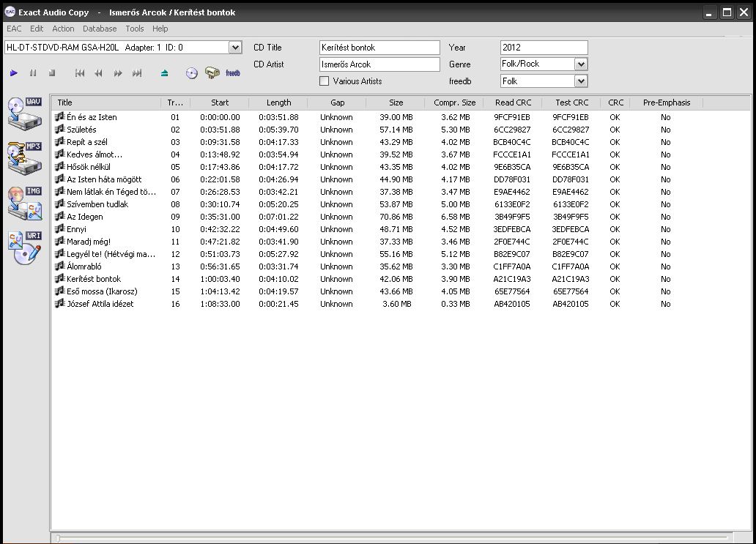Viewport: 756px width, 544px height.
Task: Skip to the next track
Action: click(137, 73)
